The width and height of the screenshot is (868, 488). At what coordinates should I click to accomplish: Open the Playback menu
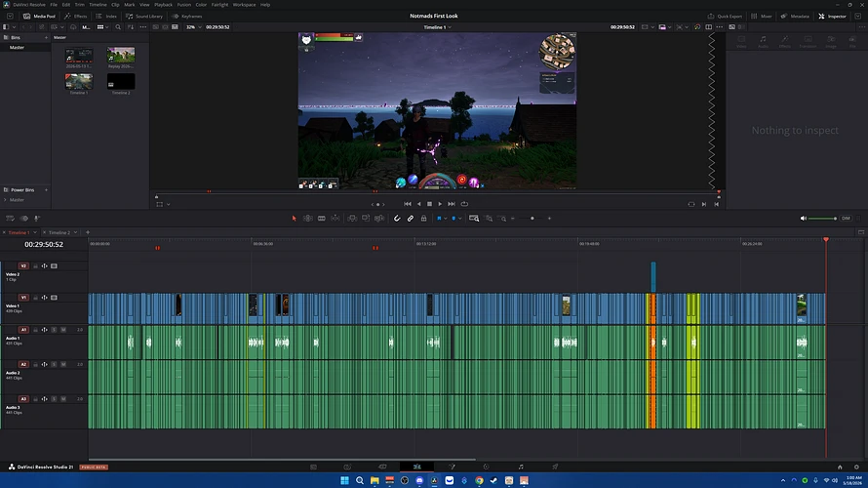163,5
